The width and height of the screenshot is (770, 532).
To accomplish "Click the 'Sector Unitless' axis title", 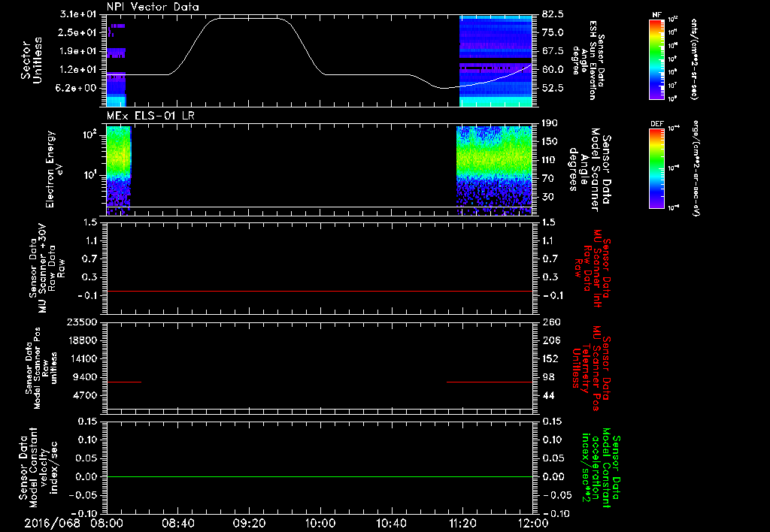I will (x=32, y=60).
